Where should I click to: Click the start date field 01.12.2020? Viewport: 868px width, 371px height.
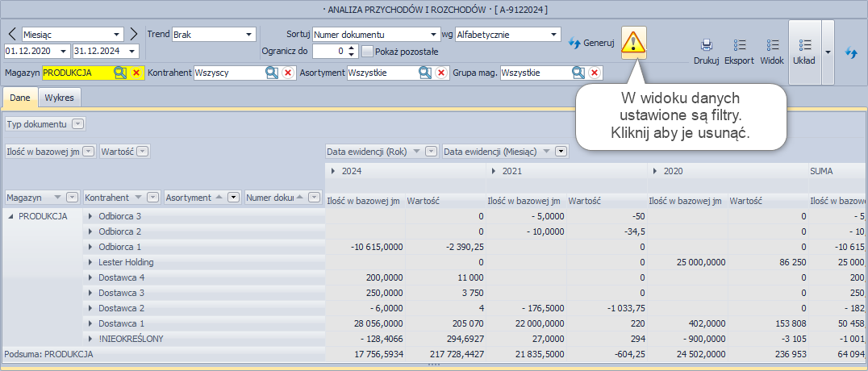[31, 51]
